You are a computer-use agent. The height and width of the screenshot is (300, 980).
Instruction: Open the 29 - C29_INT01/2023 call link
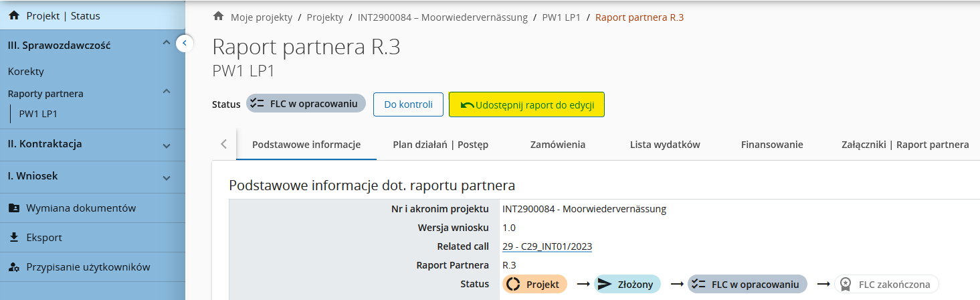(547, 246)
